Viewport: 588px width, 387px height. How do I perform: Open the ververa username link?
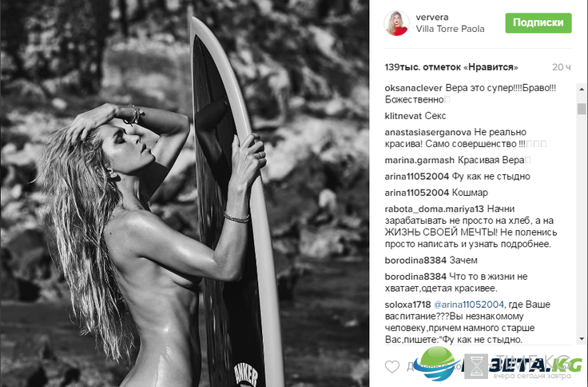click(432, 17)
